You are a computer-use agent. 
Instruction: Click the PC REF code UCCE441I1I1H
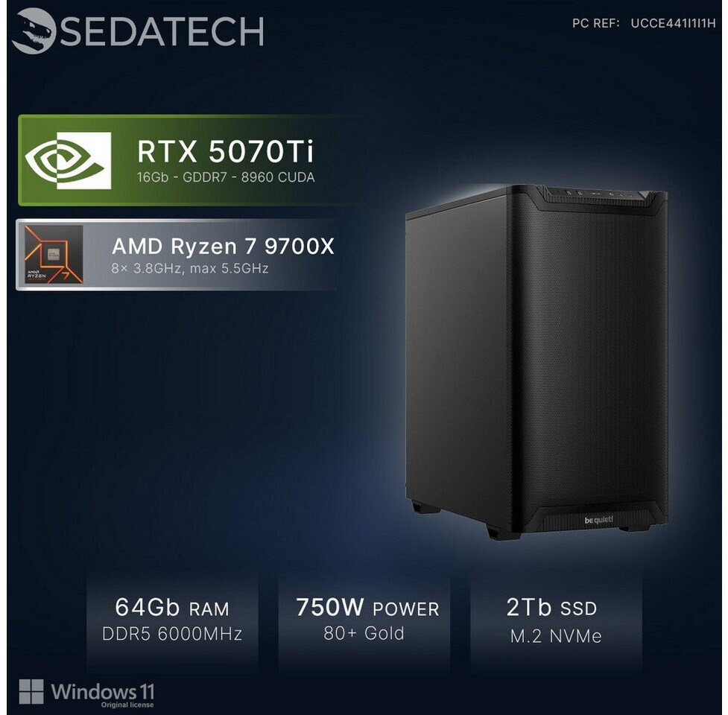673,24
